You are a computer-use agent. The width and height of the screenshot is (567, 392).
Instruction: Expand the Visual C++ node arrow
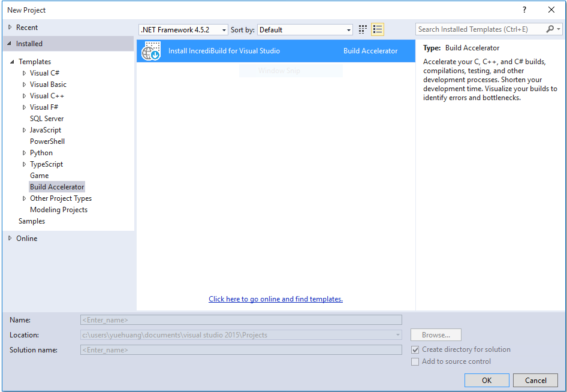(x=24, y=96)
